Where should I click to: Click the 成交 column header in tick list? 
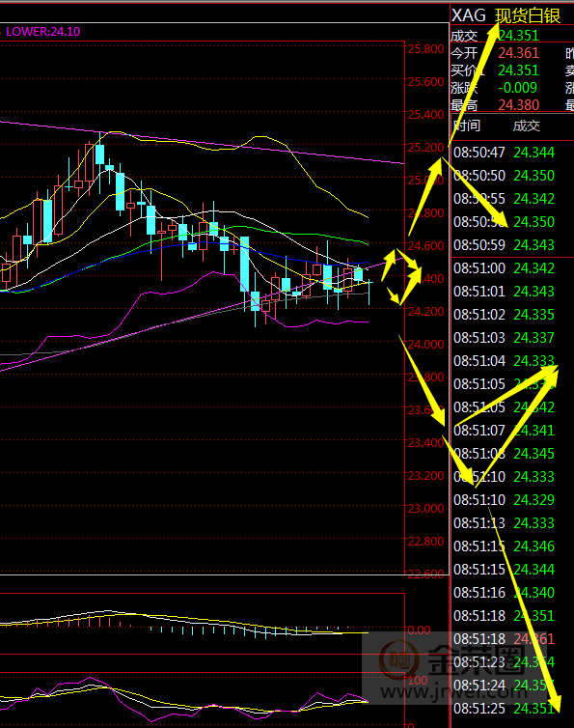[526, 126]
